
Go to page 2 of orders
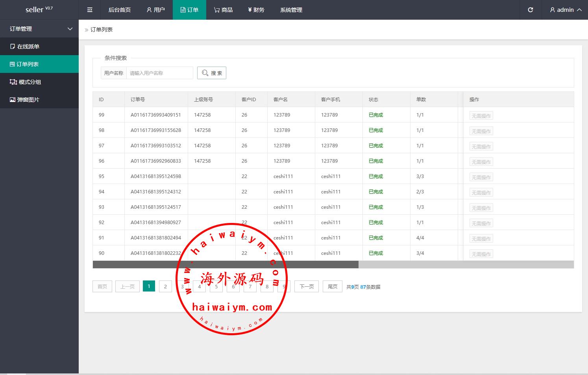click(x=165, y=286)
